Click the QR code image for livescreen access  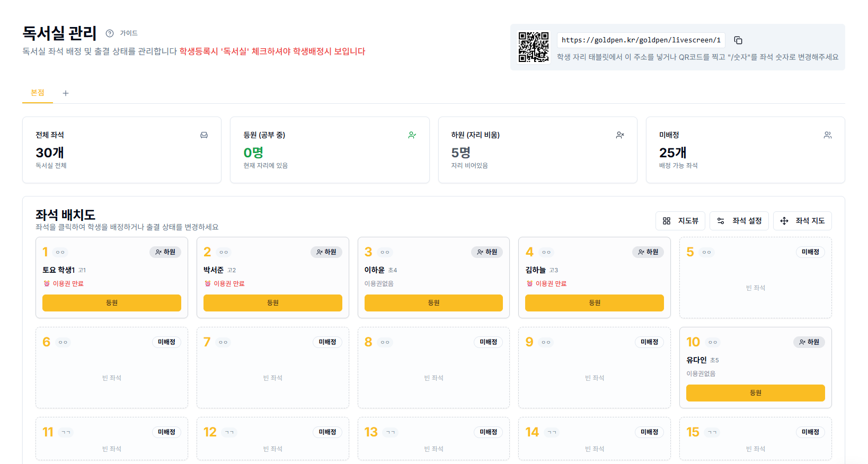click(534, 47)
